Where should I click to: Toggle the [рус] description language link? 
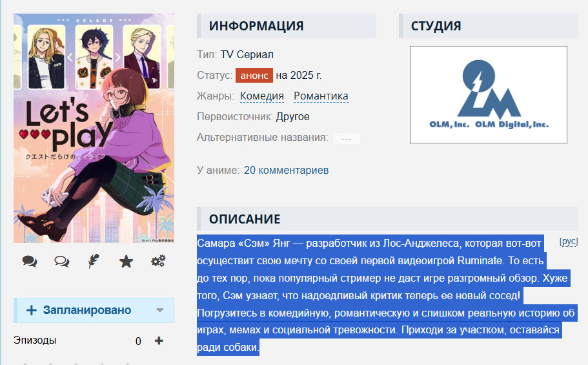569,242
